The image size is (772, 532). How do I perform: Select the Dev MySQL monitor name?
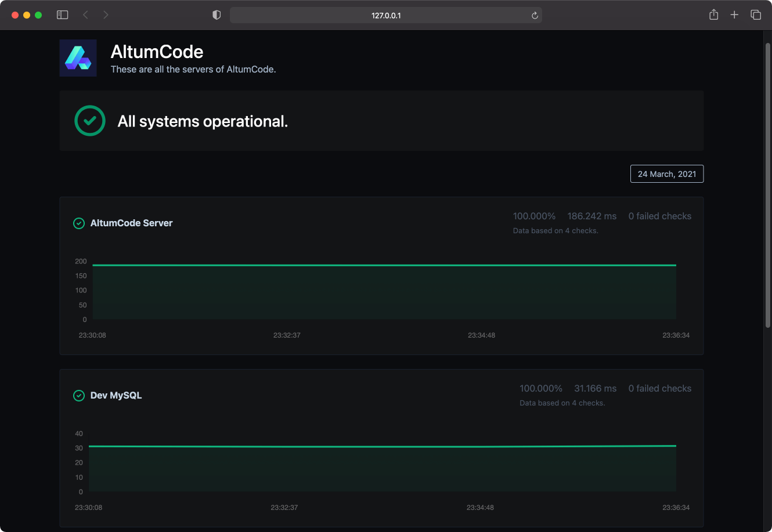pos(116,396)
